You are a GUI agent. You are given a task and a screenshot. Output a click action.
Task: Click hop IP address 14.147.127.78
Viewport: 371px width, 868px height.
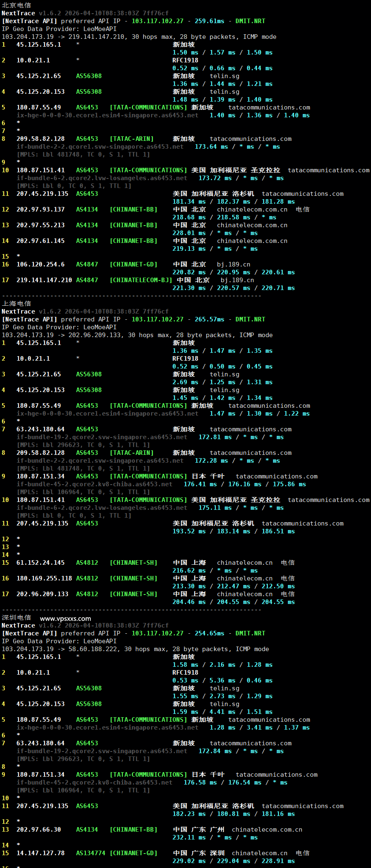40,853
